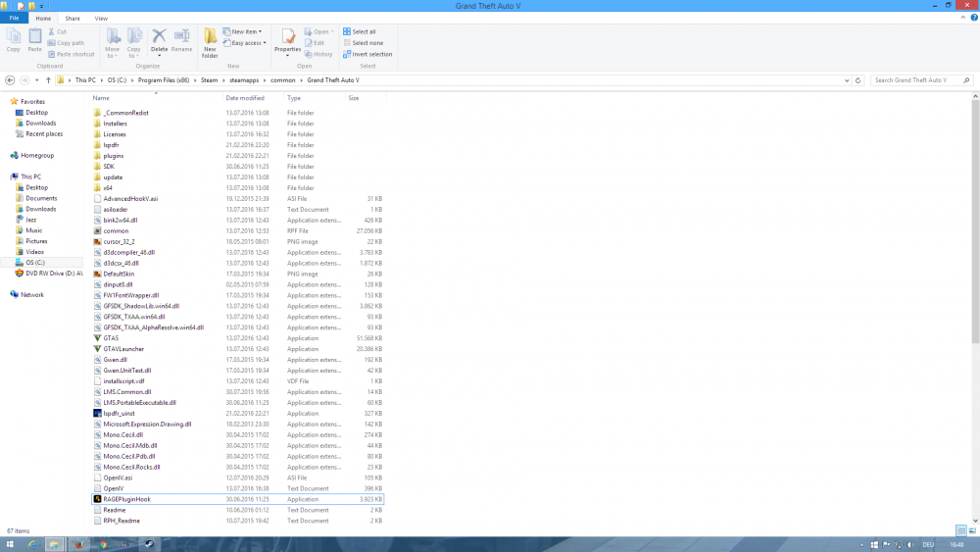Open the Move to dropdown
980x552 pixels.
point(113,43)
